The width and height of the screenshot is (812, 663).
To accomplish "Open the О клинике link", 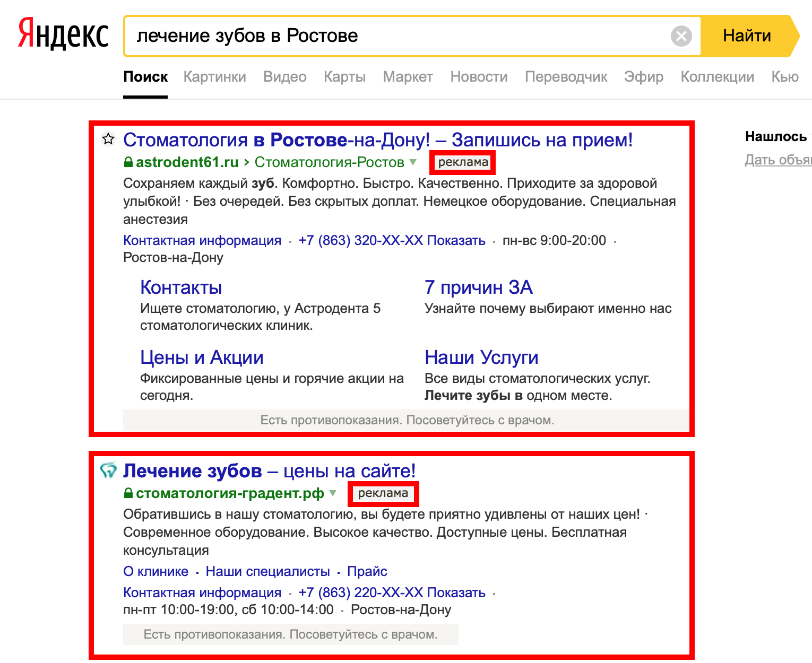I will tap(156, 571).
